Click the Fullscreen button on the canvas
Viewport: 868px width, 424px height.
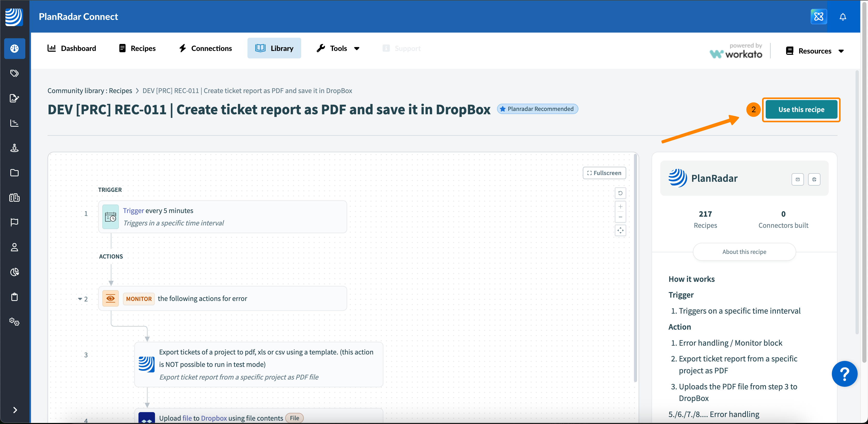[604, 173]
